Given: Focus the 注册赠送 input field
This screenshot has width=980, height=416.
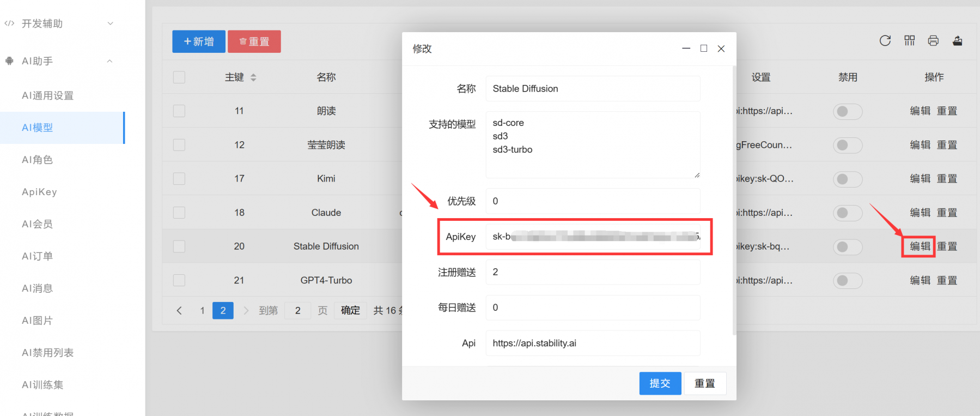Looking at the screenshot, I should pyautogui.click(x=593, y=272).
